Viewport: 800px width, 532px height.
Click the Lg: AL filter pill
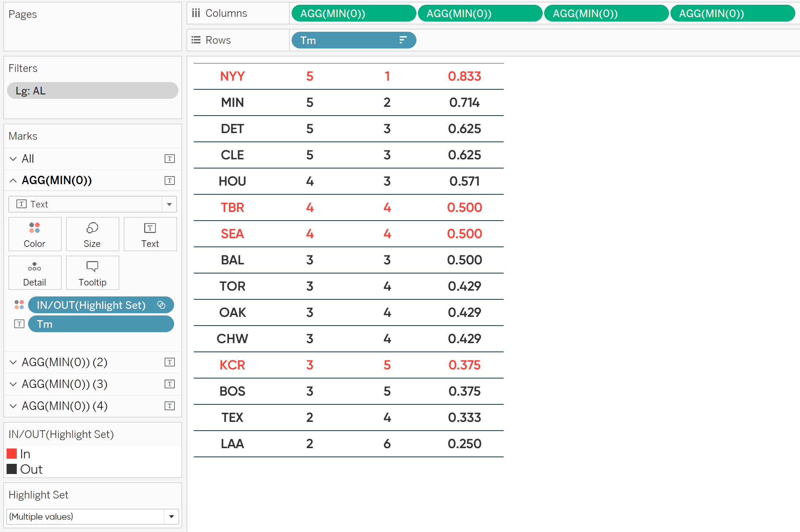[92, 90]
